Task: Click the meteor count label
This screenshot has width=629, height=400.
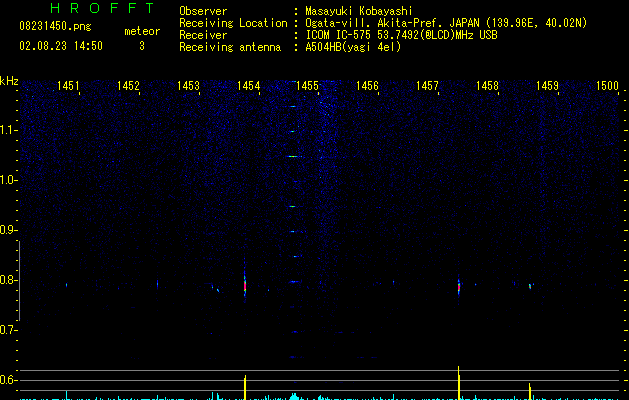Action: [x=142, y=31]
